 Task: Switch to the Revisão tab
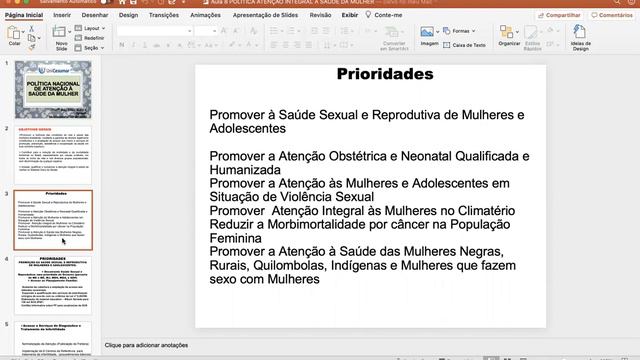(x=320, y=15)
